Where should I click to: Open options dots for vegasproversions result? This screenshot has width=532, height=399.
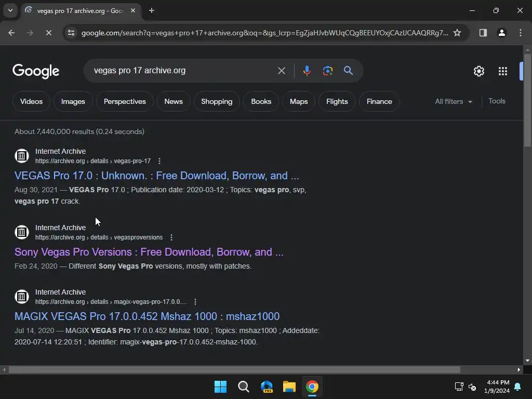tap(171, 237)
